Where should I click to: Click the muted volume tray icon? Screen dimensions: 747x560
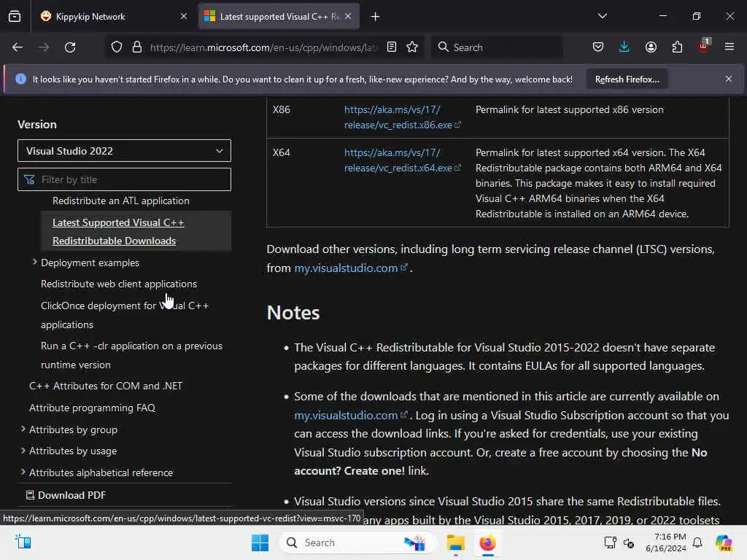[x=629, y=542]
